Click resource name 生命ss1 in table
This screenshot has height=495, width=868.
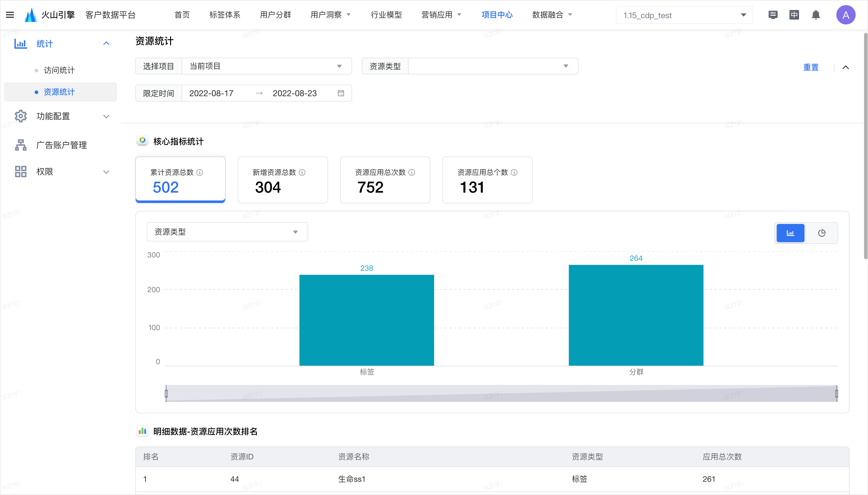click(x=351, y=479)
